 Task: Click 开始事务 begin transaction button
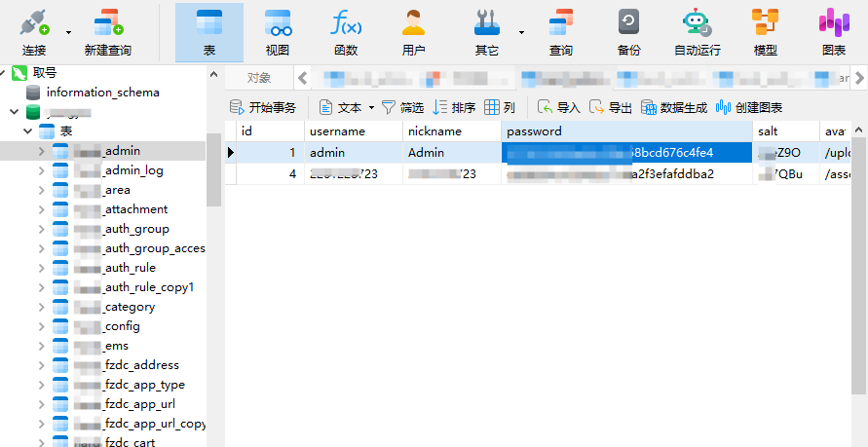coord(262,108)
